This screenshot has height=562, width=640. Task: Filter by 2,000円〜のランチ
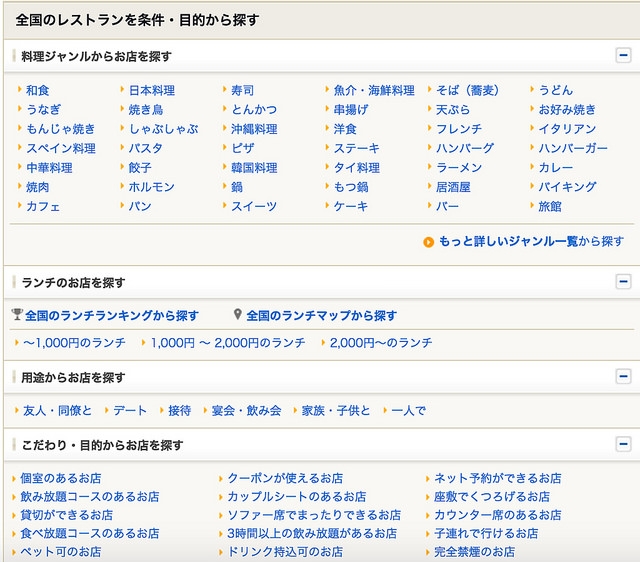coord(381,343)
